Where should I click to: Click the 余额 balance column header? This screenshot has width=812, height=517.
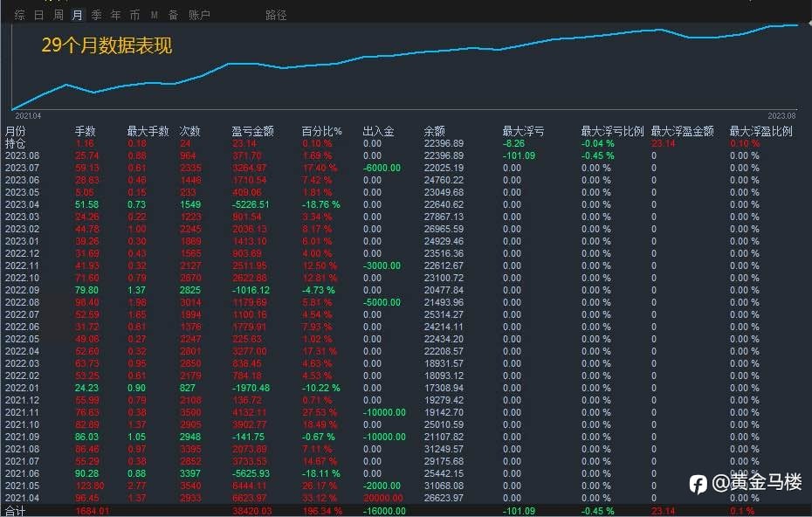pyautogui.click(x=435, y=131)
